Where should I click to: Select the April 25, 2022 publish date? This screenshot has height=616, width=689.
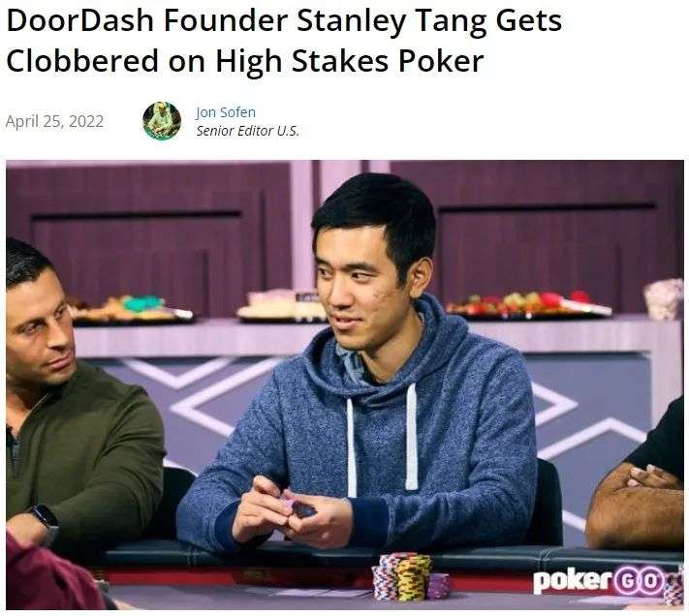(x=54, y=121)
